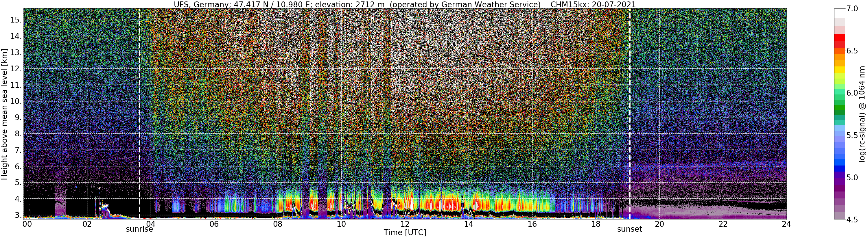The width and height of the screenshot is (868, 238).
Task: Click the 6.5 colorbar tick label
Action: click(x=852, y=51)
